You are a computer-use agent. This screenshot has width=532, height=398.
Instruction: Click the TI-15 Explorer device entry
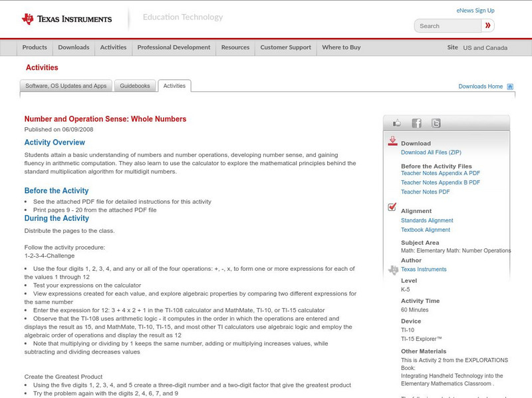click(x=422, y=339)
